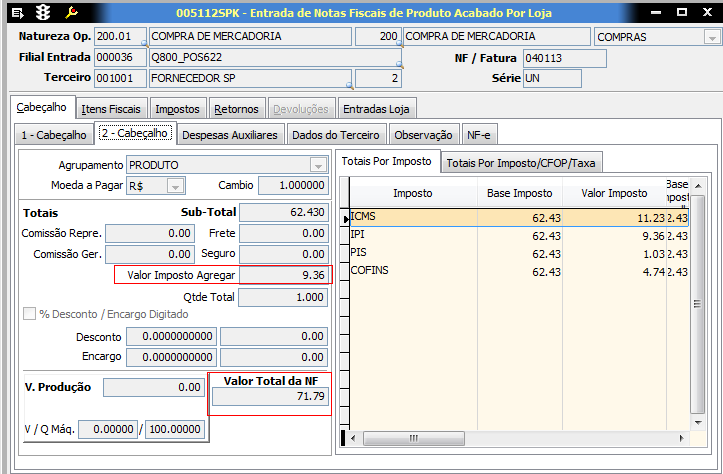Viewport: 723px width, 474px height.
Task: Click the Comissão Ger. value field
Action: [150, 255]
